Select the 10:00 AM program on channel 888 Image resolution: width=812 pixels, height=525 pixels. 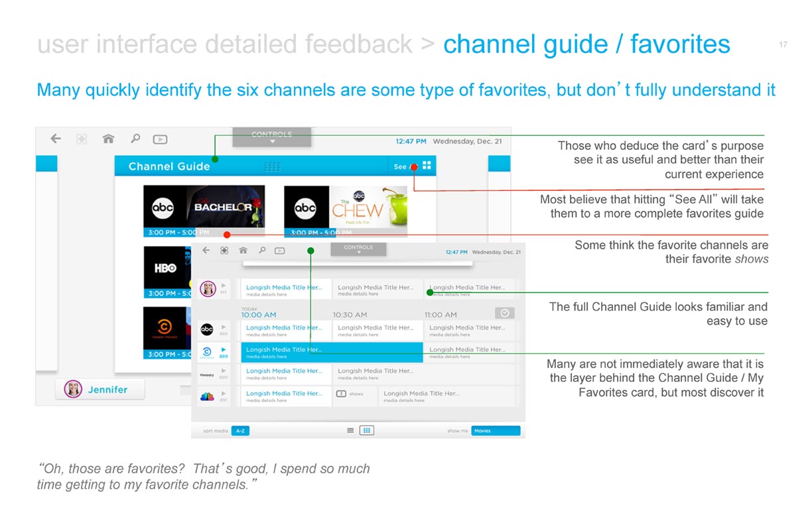coord(286,330)
